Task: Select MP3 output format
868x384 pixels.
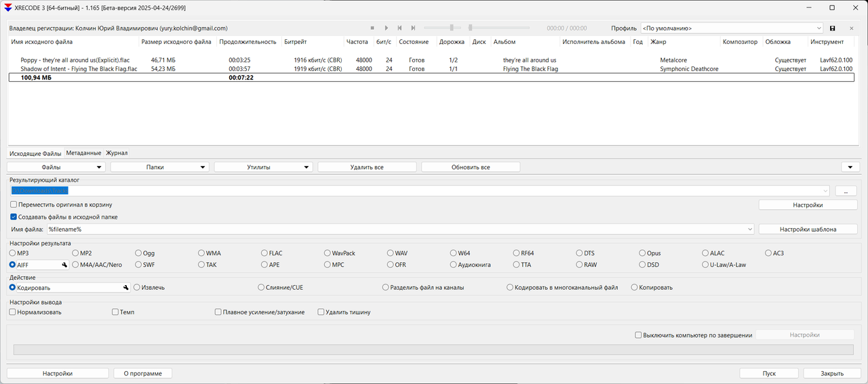Action: 13,253
